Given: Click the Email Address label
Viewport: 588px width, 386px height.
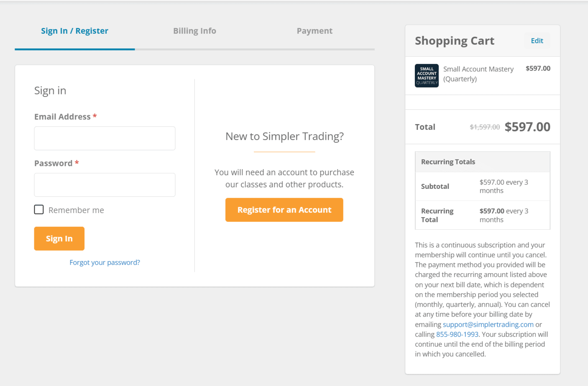Looking at the screenshot, I should (62, 117).
